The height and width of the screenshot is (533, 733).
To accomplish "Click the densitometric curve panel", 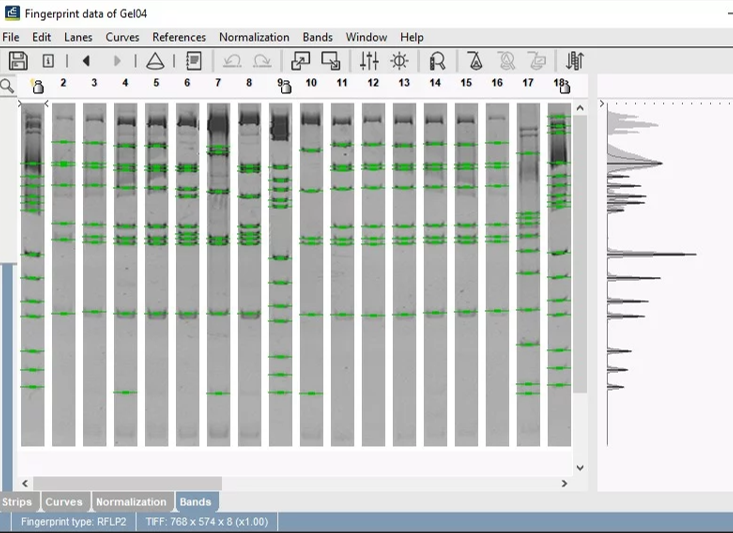I will pyautogui.click(x=665, y=281).
